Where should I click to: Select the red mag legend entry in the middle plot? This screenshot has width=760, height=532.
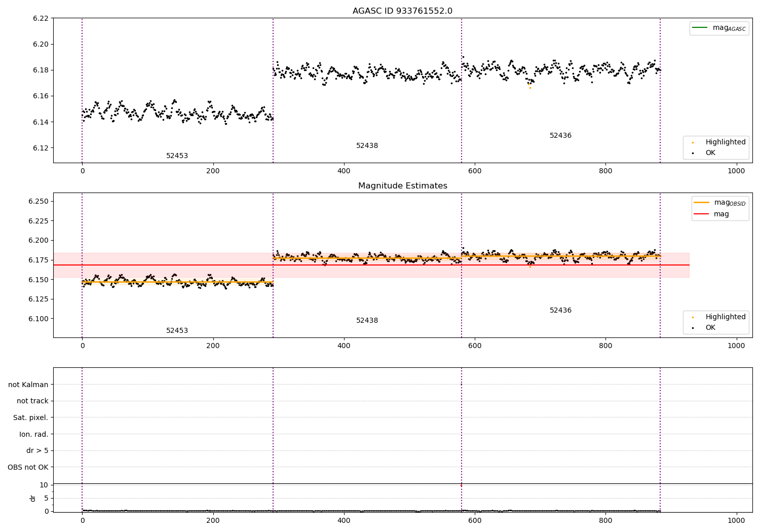712,214
